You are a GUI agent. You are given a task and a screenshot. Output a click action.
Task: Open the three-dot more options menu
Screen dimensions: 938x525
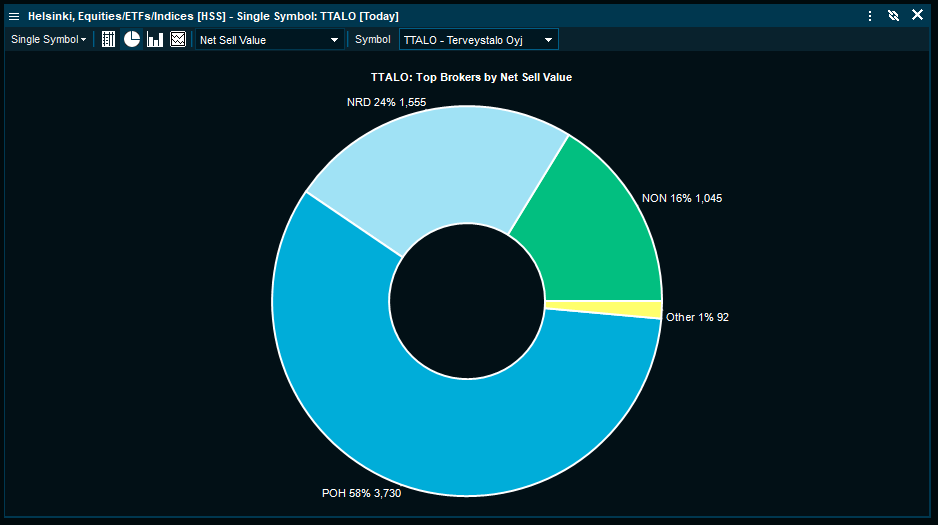click(x=870, y=16)
